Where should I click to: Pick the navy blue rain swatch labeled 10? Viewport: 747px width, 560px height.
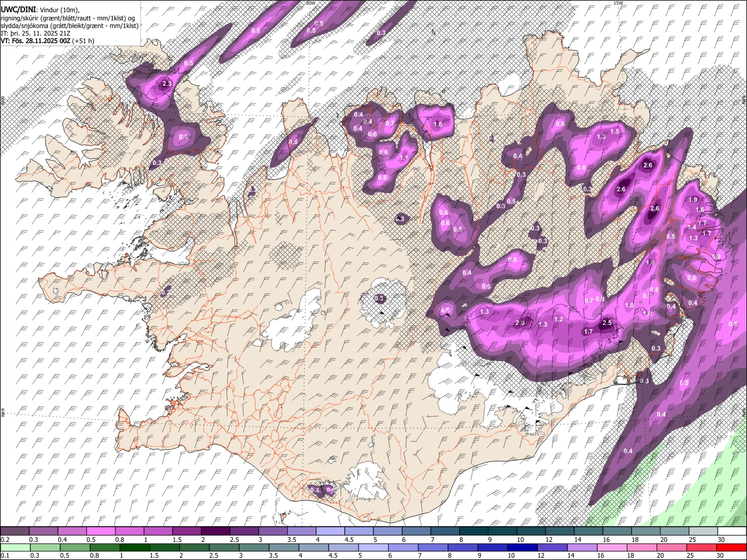pos(522,548)
